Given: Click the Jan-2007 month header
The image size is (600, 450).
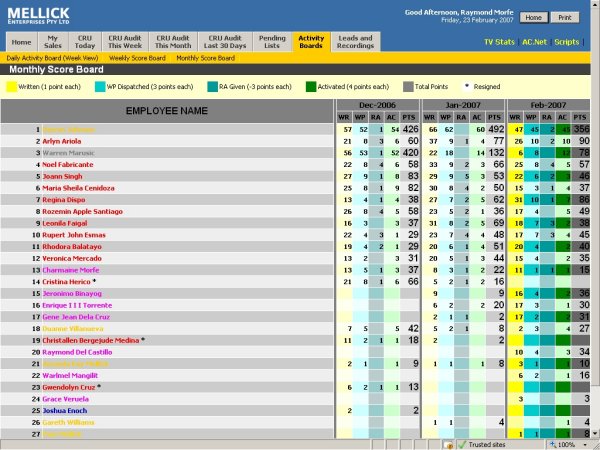Looking at the screenshot, I should [x=463, y=105].
